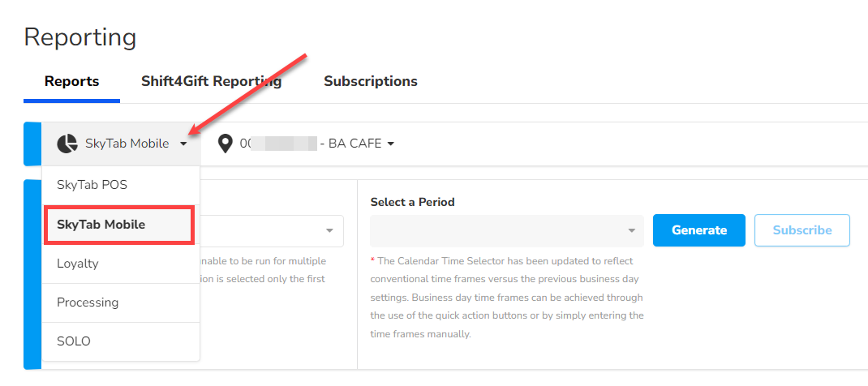Click the Subscribe button
This screenshot has height=386, width=868.
click(x=801, y=230)
